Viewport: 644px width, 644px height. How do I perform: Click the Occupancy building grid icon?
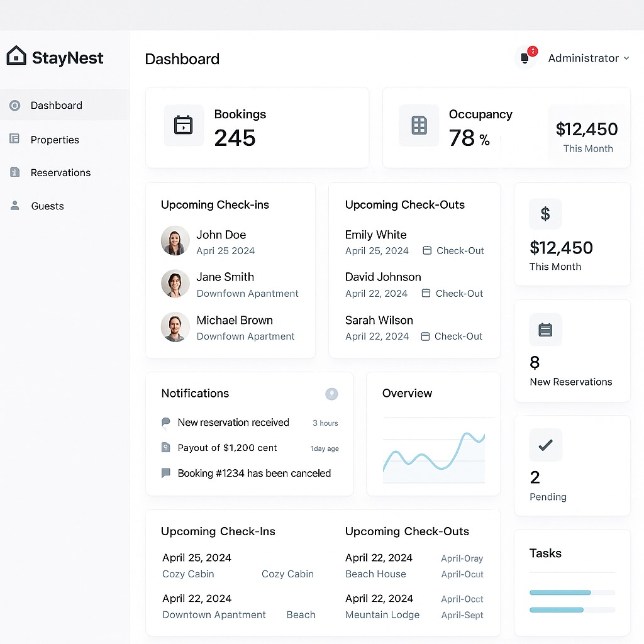coord(419,125)
